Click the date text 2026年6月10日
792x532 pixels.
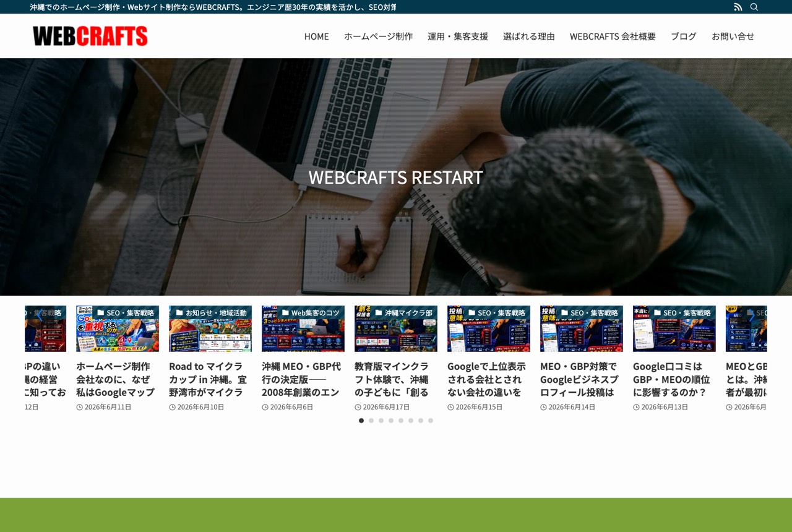pos(200,407)
